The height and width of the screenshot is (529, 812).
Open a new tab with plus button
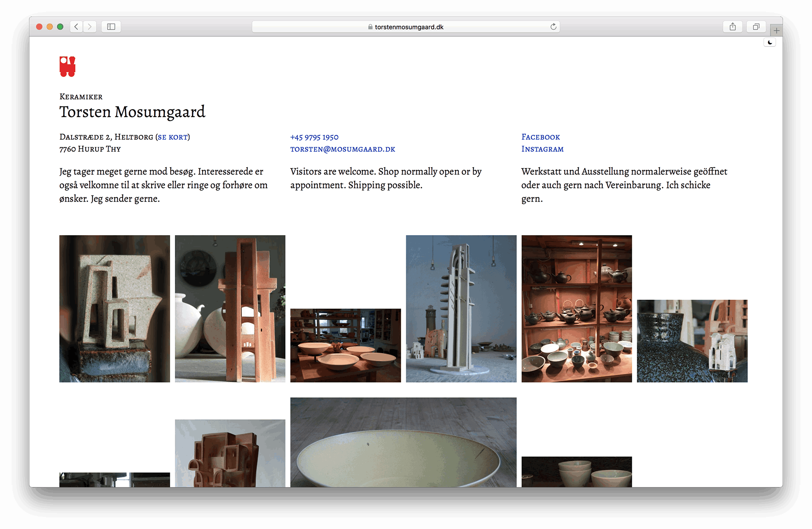click(x=776, y=31)
